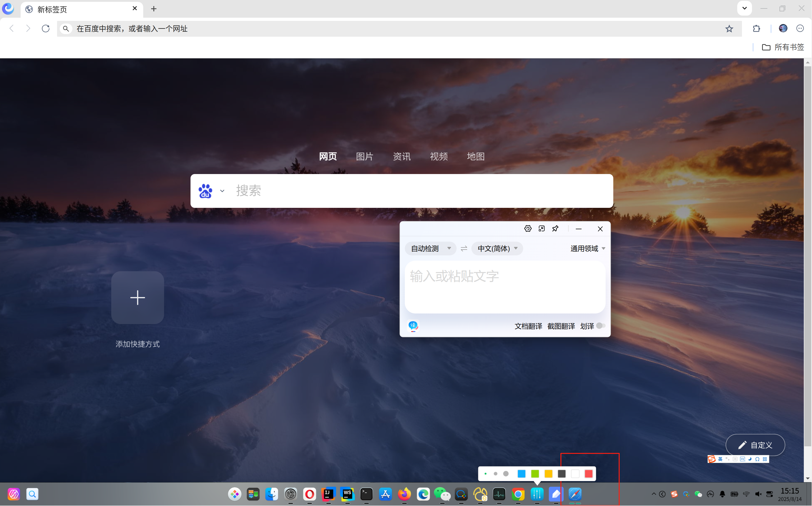The height and width of the screenshot is (506, 812).
Task: Open the 所有书签 bookmarks folder
Action: coord(783,47)
